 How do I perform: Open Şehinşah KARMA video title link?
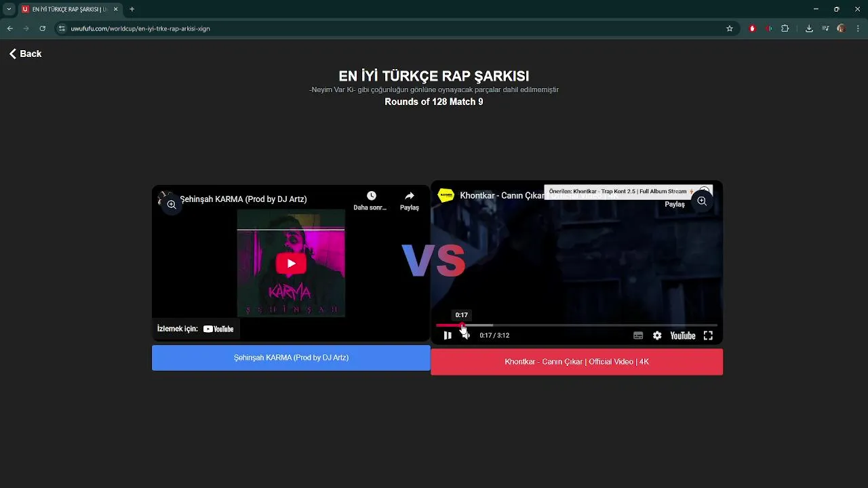[243, 199]
